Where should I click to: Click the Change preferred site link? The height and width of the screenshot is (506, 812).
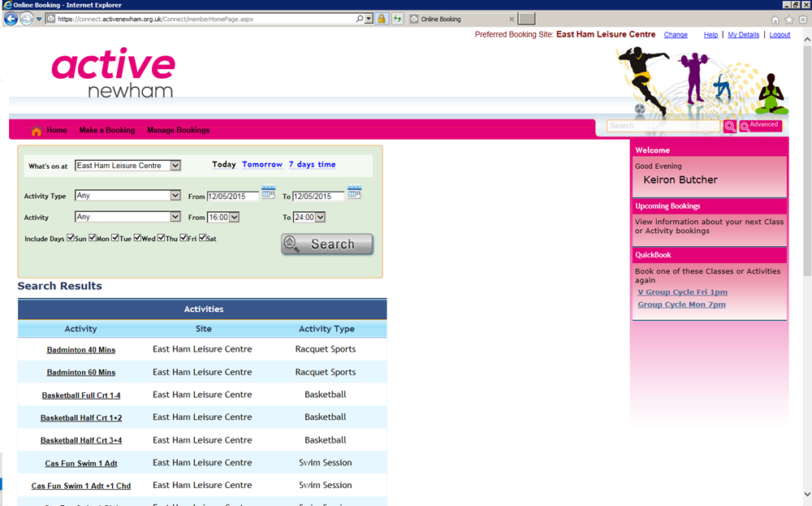tap(676, 35)
